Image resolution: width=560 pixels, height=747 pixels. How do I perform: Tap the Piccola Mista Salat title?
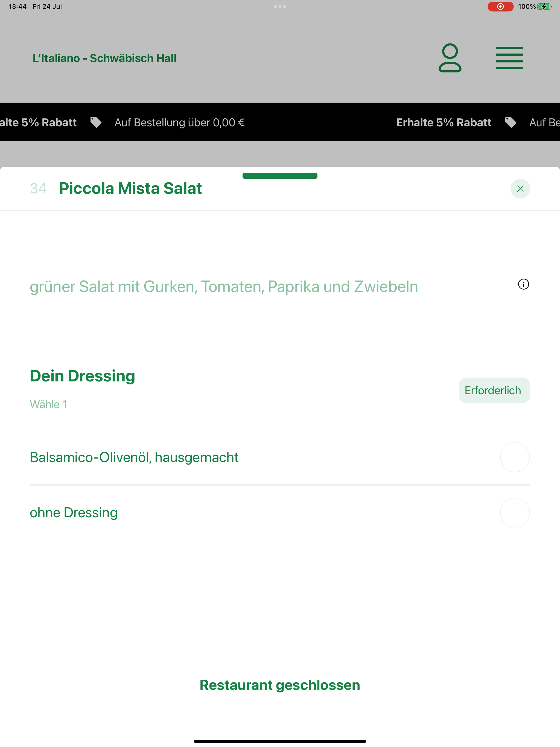click(x=130, y=188)
